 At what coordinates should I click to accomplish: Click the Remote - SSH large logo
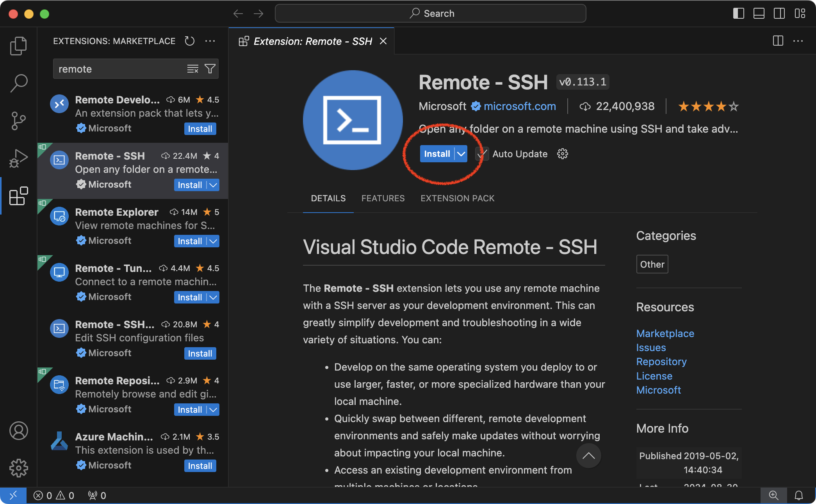353,120
